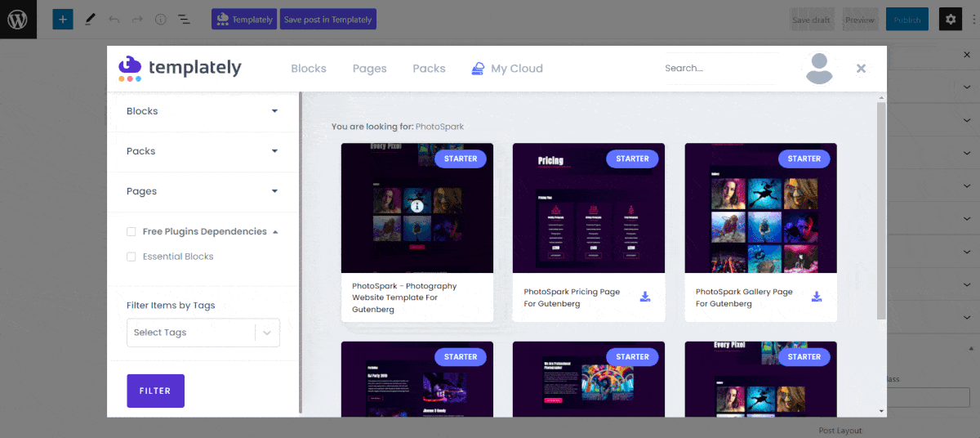Image resolution: width=980 pixels, height=438 pixels.
Task: Click STARTER badge on Gallery Page card
Action: [x=804, y=159]
